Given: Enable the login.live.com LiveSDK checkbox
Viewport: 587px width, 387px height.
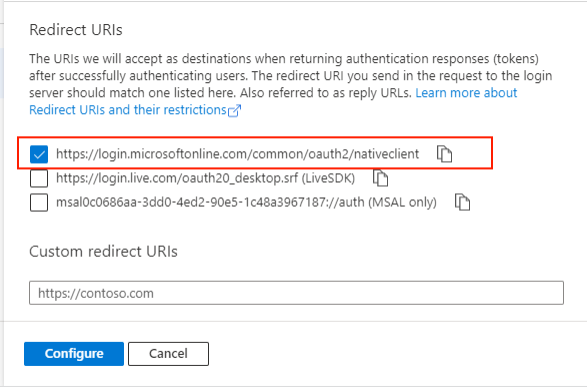Looking at the screenshot, I should coord(39,178).
